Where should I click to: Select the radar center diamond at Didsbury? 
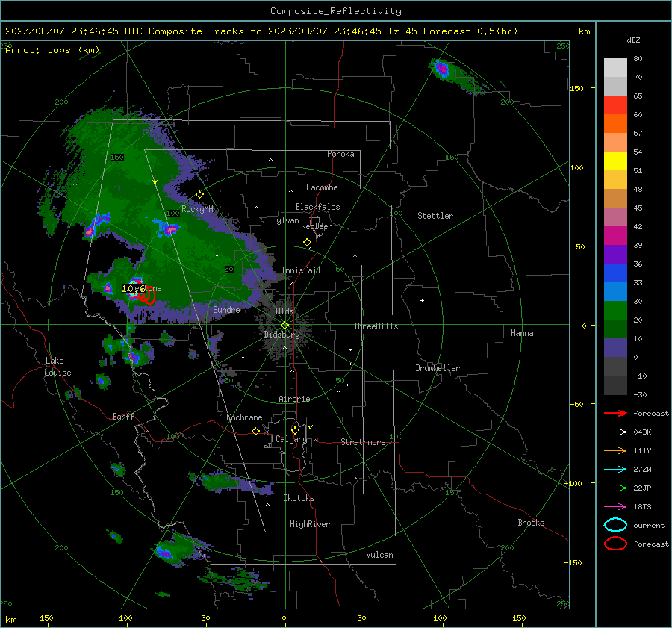284,326
